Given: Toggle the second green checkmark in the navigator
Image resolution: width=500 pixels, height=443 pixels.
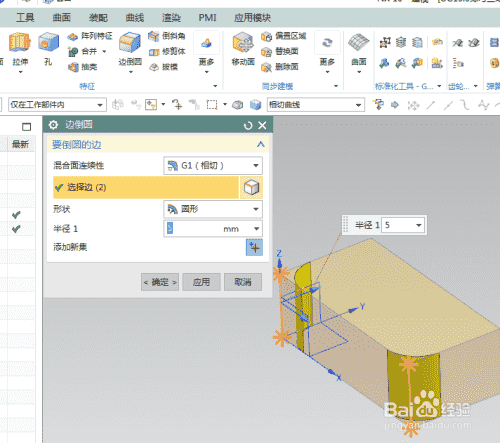Looking at the screenshot, I should pyautogui.click(x=16, y=229).
